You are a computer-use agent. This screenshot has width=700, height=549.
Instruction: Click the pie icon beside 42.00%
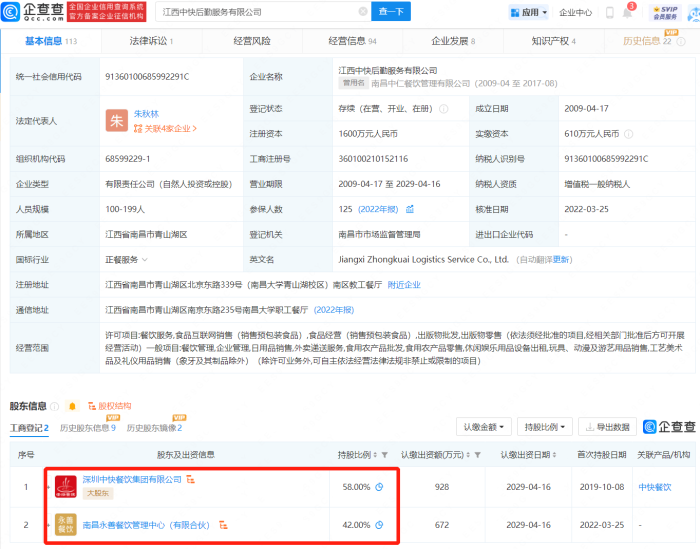pyautogui.click(x=379, y=525)
